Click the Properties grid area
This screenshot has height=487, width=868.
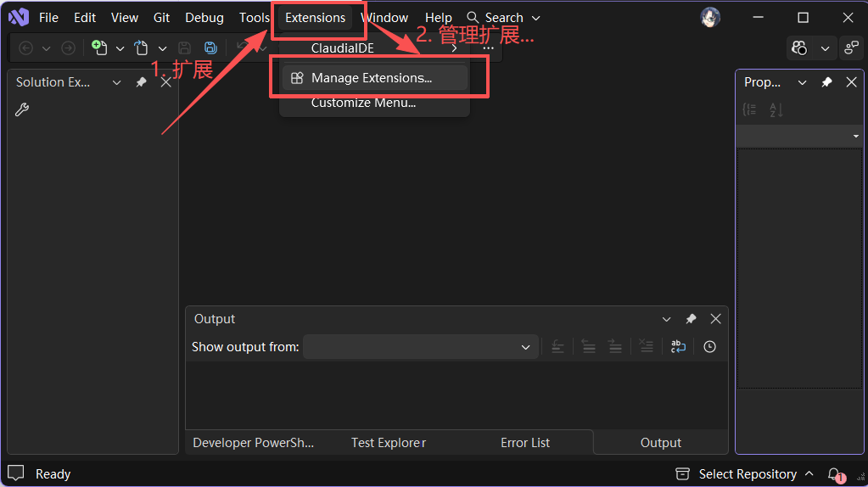click(799, 268)
